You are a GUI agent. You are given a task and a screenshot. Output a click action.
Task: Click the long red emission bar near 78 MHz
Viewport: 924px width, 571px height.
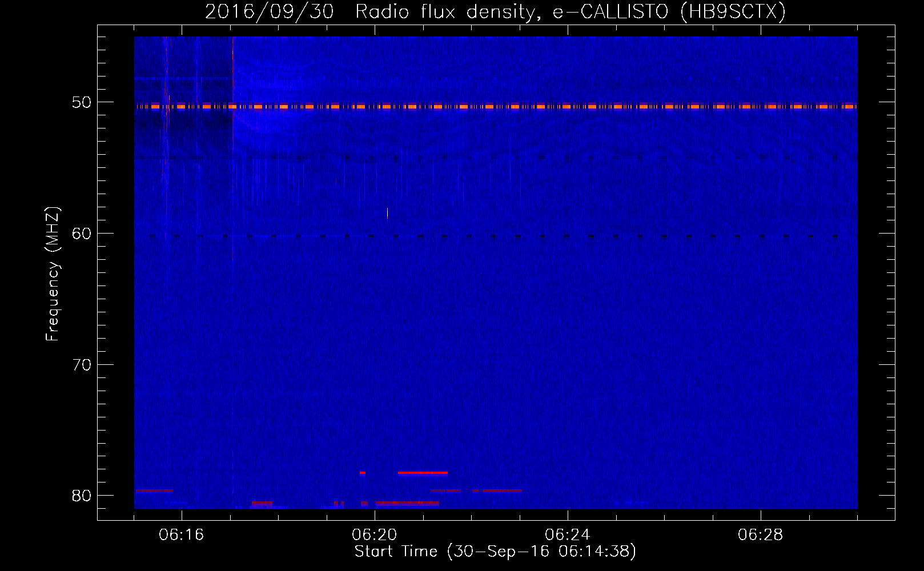point(423,473)
